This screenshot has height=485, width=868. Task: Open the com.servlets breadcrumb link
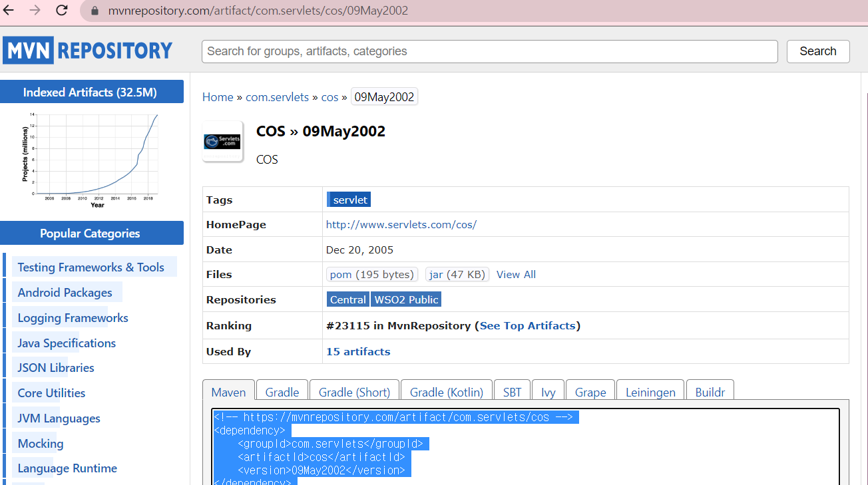click(x=277, y=97)
